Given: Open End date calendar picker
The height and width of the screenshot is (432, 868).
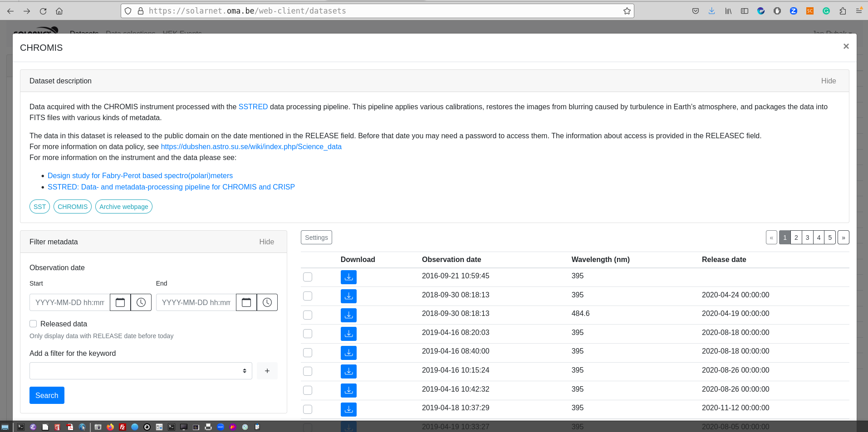Looking at the screenshot, I should click(x=246, y=302).
